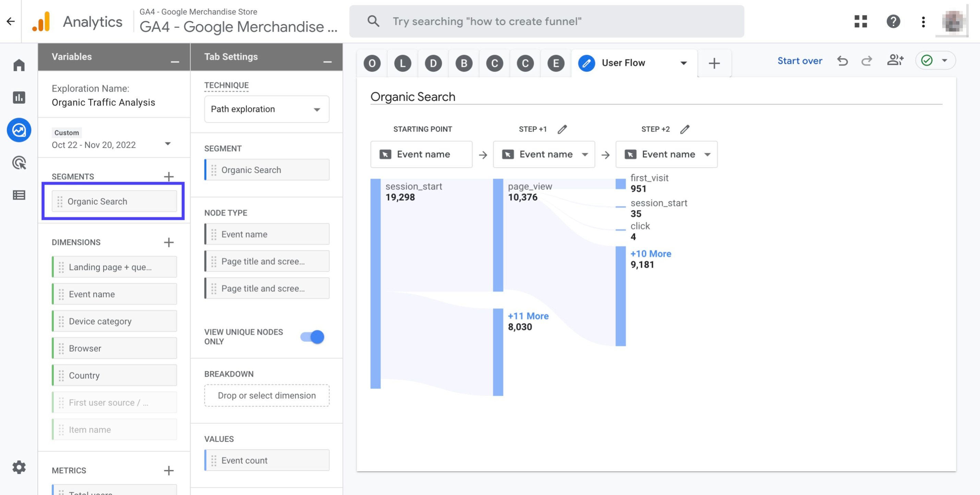Viewport: 980px width, 495px height.
Task: Open Configure table icon in sidebar
Action: (x=19, y=195)
